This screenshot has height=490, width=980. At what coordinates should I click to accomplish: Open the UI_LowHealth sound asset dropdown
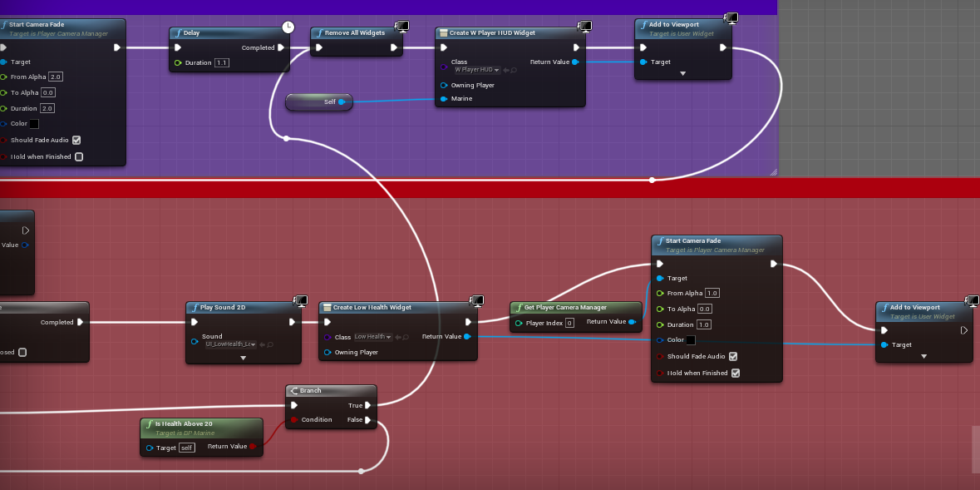pos(231,344)
